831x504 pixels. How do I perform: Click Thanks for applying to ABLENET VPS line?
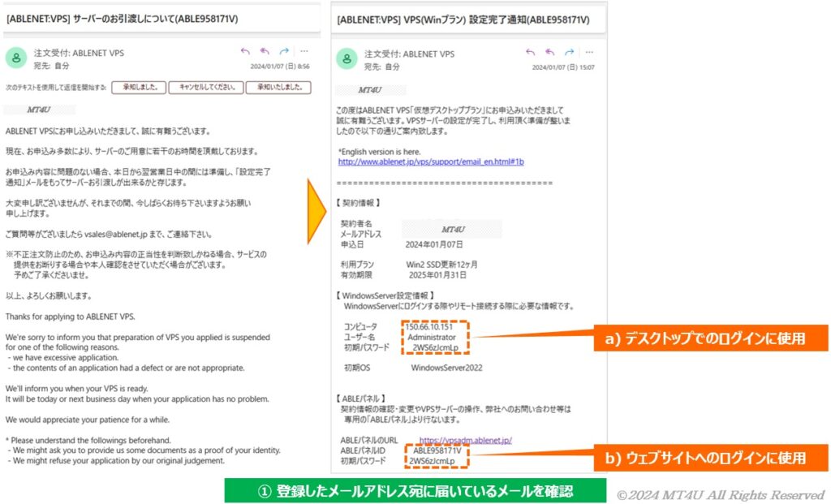[x=71, y=317]
